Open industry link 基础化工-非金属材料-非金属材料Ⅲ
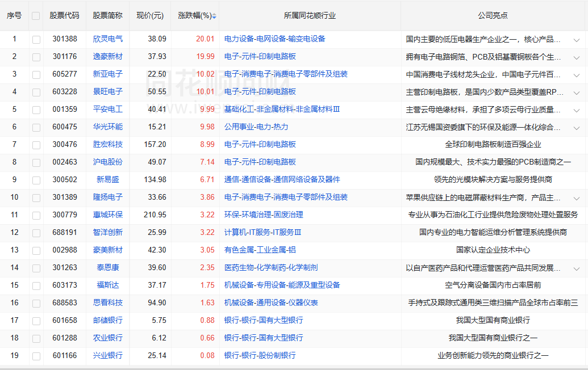The image size is (588, 370). 282,109
